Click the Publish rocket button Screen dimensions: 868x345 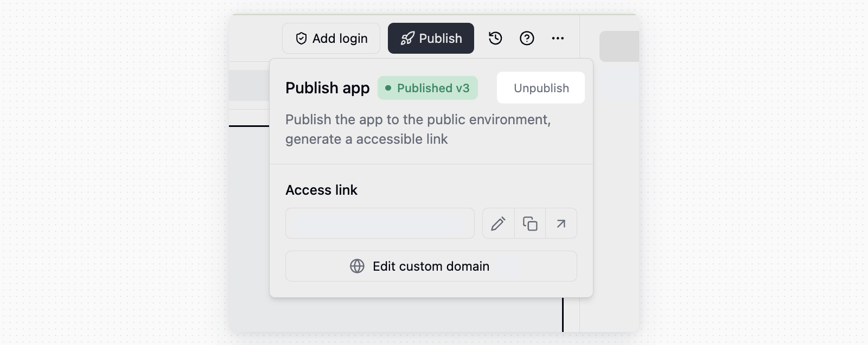pyautogui.click(x=431, y=38)
